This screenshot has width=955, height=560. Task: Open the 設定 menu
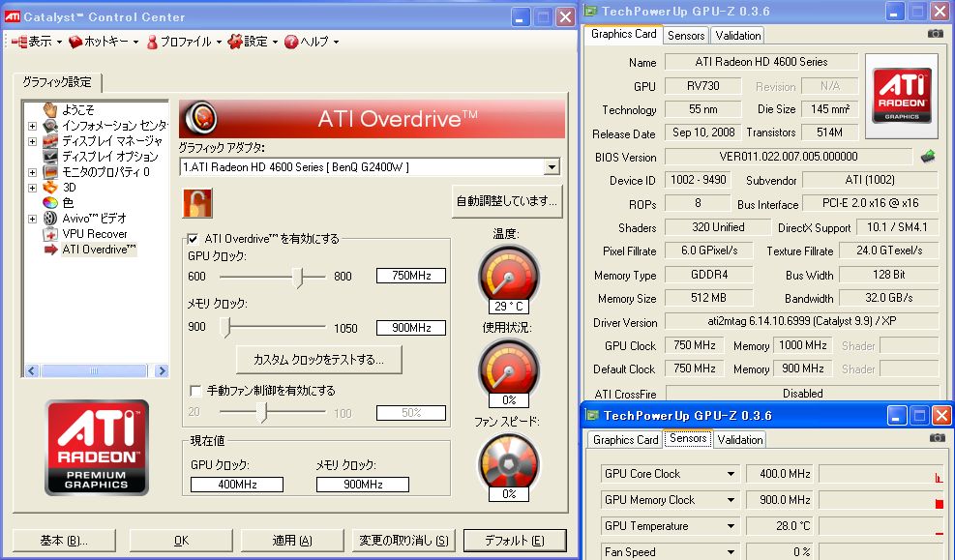[x=253, y=42]
